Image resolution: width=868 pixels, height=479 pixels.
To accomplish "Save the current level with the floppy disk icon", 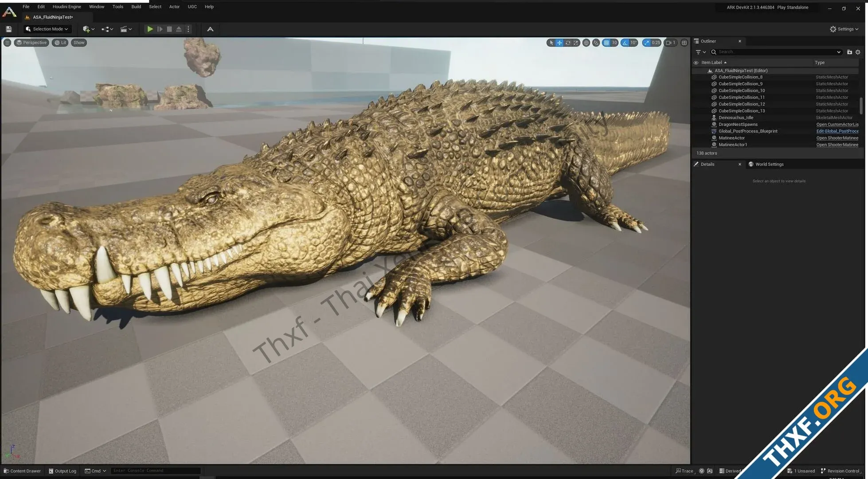I will pyautogui.click(x=8, y=29).
